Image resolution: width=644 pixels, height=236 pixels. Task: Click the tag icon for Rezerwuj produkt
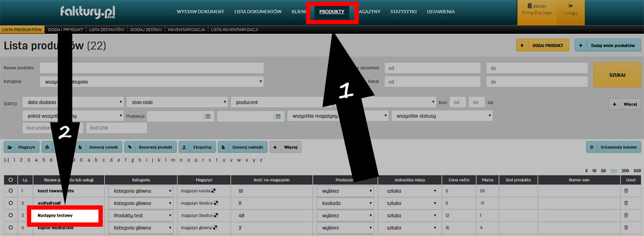coord(130,147)
